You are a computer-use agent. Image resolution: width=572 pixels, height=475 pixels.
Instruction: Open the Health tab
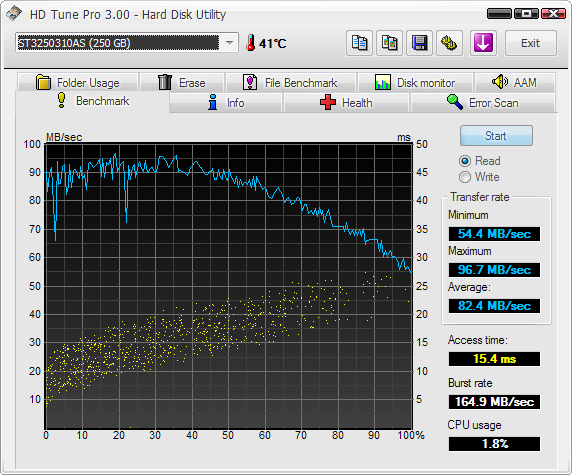[346, 103]
